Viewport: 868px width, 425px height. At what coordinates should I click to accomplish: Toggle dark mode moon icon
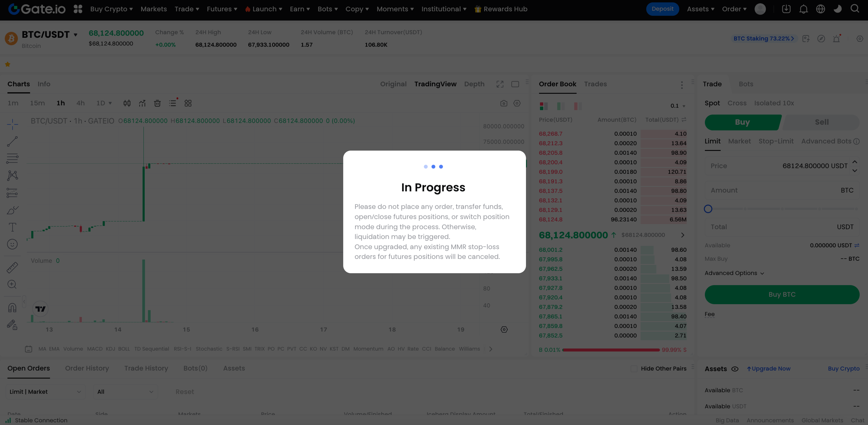pos(837,9)
